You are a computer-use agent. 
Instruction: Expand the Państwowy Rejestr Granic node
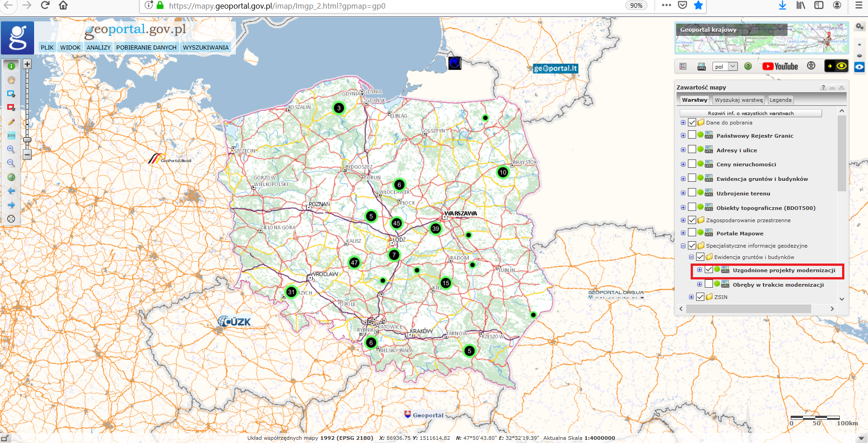683,135
